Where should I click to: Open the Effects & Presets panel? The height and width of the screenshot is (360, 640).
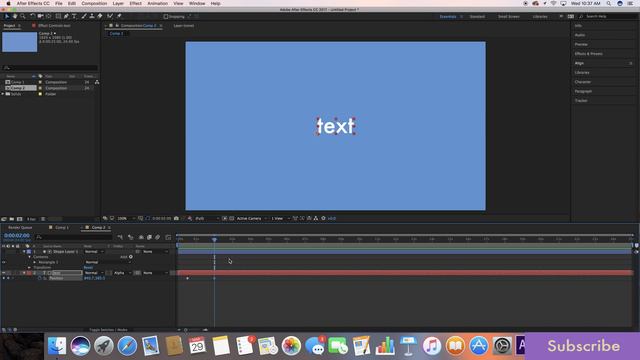tap(588, 53)
